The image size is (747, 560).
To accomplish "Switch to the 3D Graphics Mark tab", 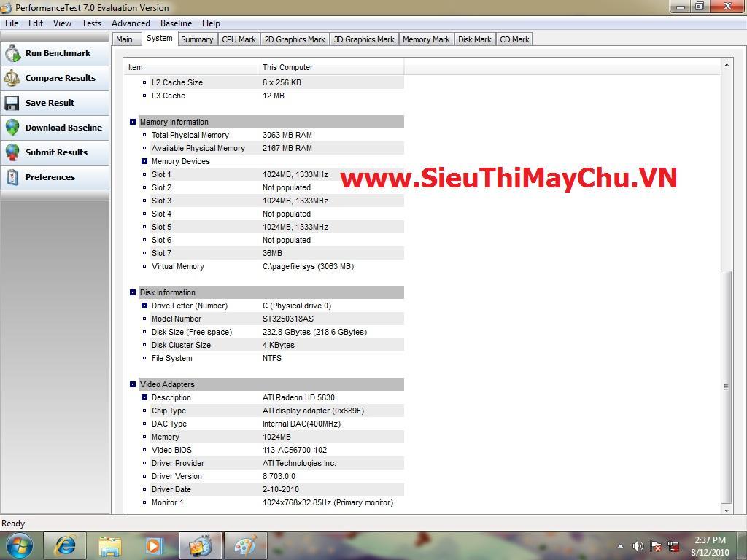I will pyautogui.click(x=365, y=39).
